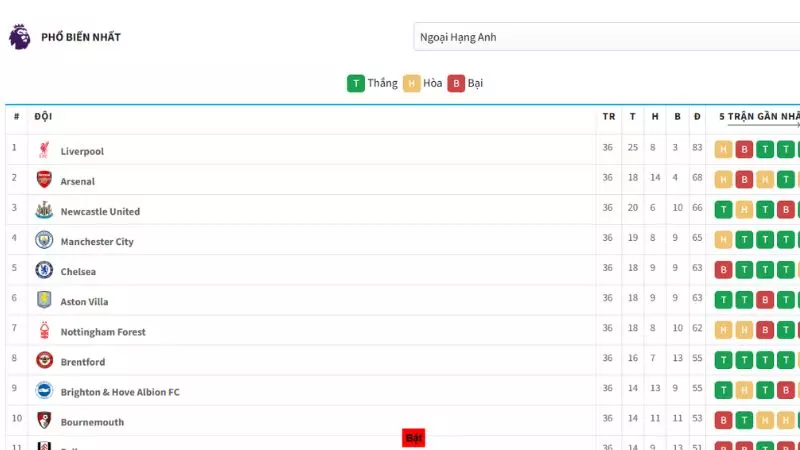Click the # rank column header
800x450 pixels.
(x=16, y=116)
